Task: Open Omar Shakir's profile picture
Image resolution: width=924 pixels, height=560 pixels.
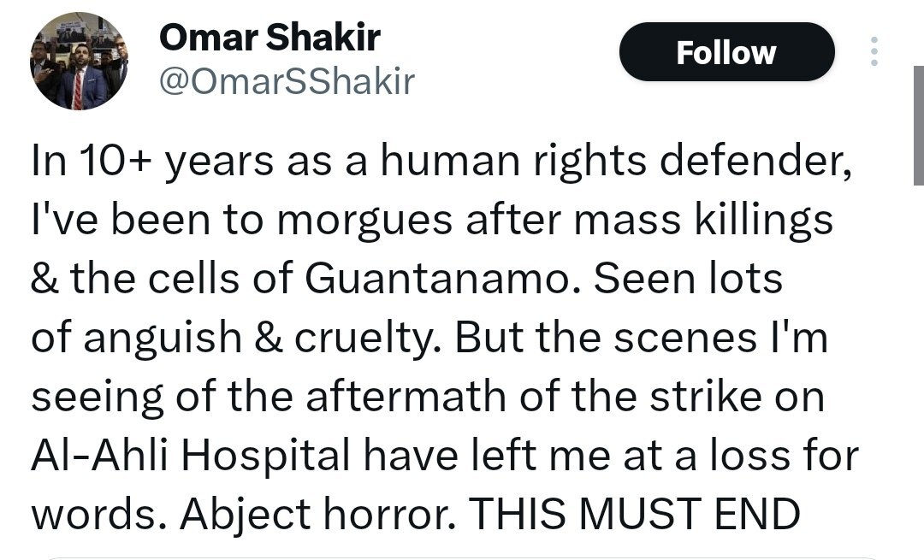Action: point(79,62)
